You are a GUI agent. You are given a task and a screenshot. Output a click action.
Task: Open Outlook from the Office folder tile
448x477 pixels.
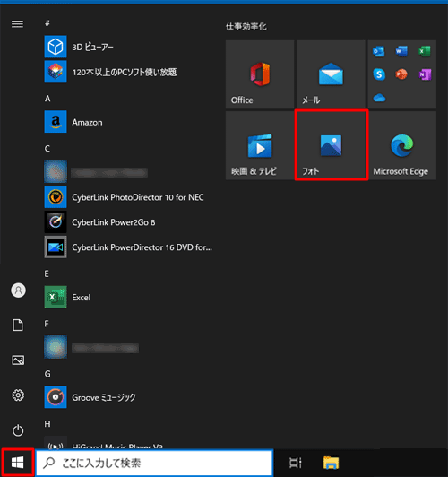[379, 51]
